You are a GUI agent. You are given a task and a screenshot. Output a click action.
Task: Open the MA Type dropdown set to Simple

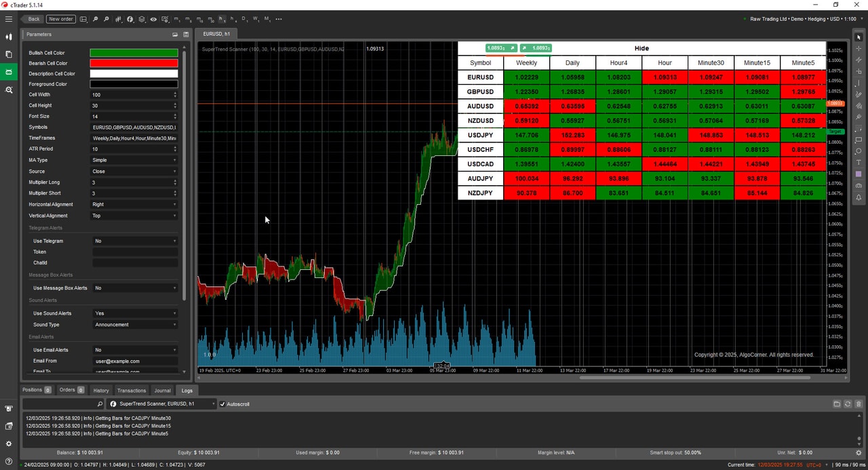(134, 160)
